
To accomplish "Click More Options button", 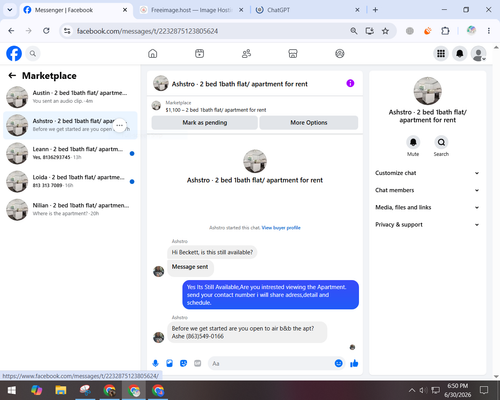I will click(309, 123).
